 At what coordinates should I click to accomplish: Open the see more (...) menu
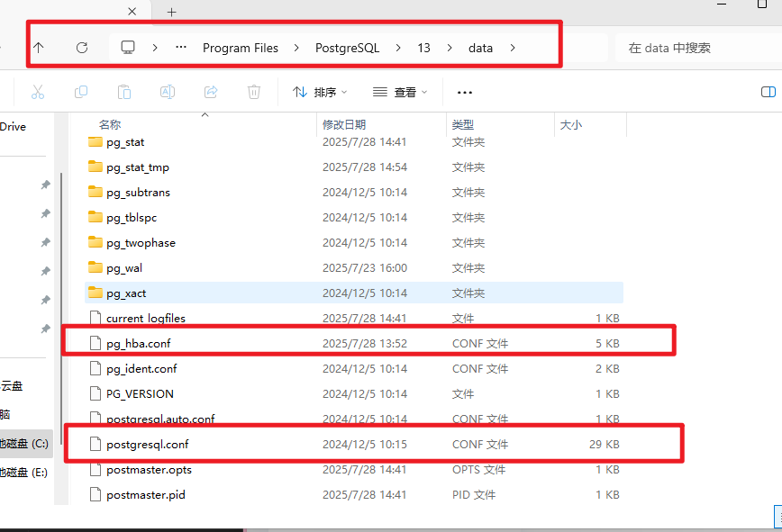[x=465, y=91]
